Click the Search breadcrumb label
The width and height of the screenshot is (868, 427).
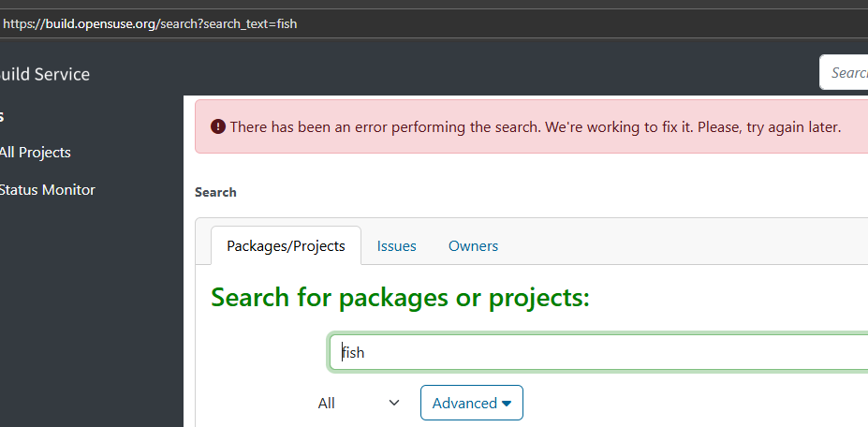[x=215, y=192]
